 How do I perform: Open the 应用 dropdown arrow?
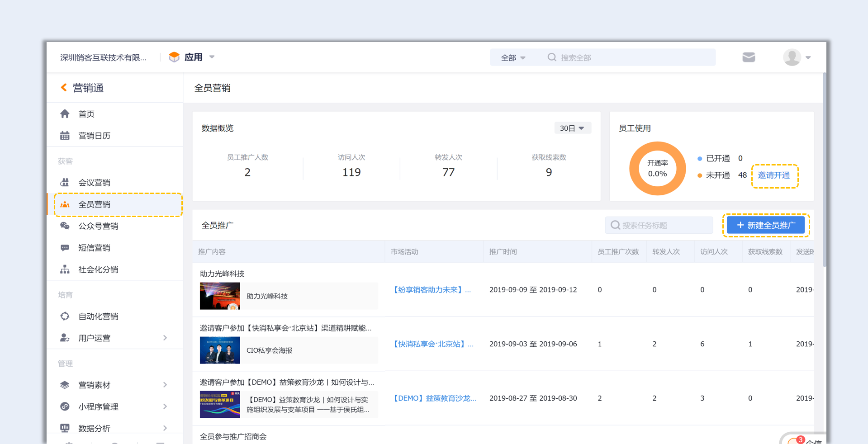pyautogui.click(x=212, y=57)
